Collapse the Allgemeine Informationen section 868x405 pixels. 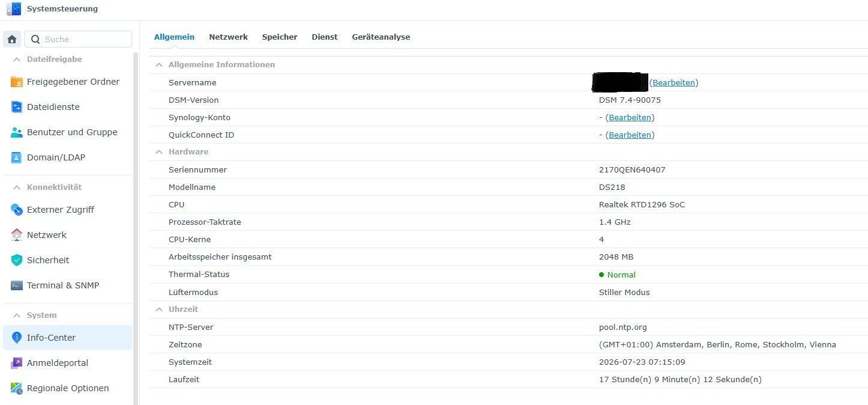(x=159, y=64)
